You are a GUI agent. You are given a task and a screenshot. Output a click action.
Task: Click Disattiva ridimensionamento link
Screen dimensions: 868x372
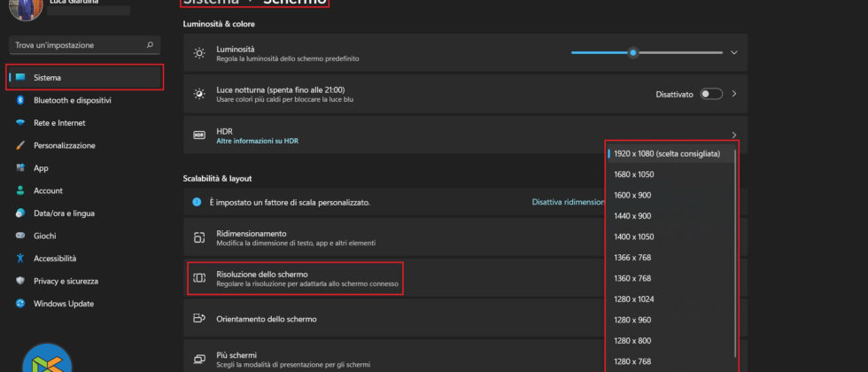click(x=569, y=203)
